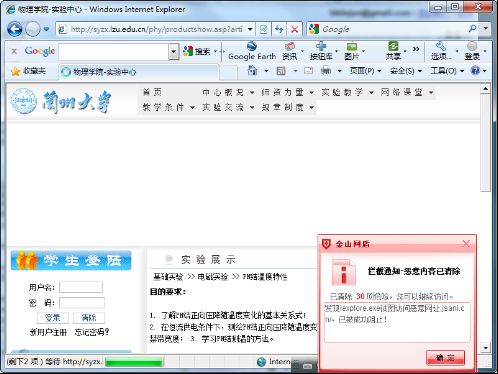Click 基础实验 in the breadcrumb
Screen dimensions: 498x374
pyautogui.click(x=168, y=277)
